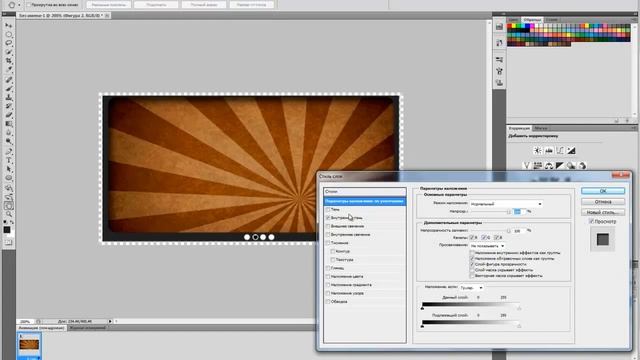Screen dimensions: 640x360
Task: Select the Eyedropper tool
Action: pos(8,69)
